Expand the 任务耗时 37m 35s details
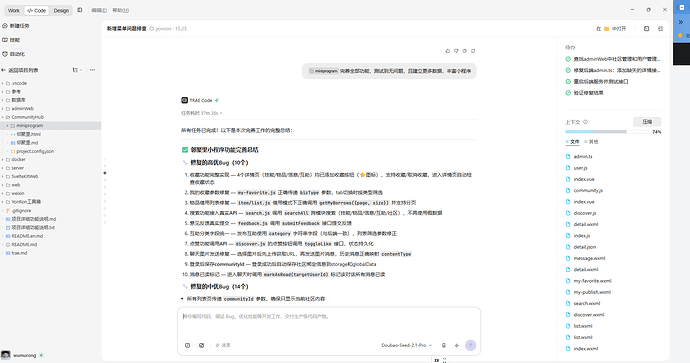Viewport: 690px width, 363px height. (x=202, y=113)
